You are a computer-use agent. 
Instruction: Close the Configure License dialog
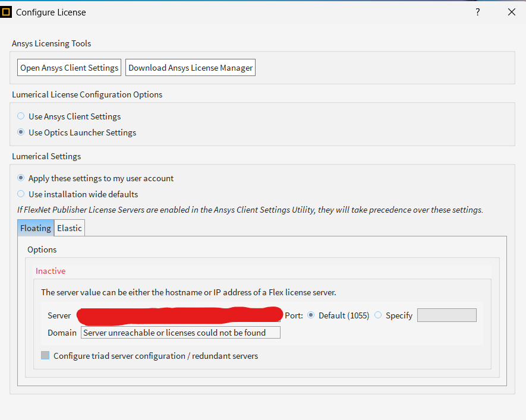point(511,12)
